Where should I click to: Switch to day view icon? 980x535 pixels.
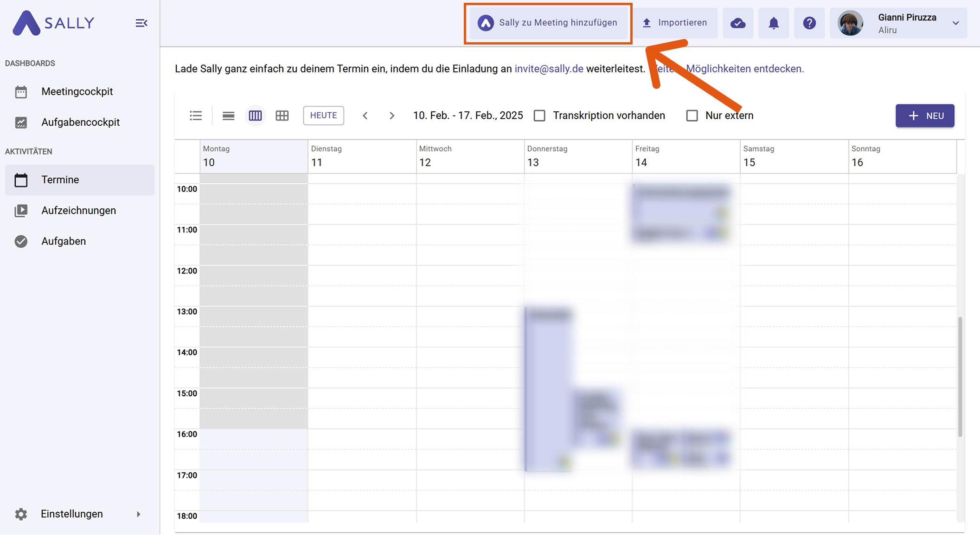228,116
